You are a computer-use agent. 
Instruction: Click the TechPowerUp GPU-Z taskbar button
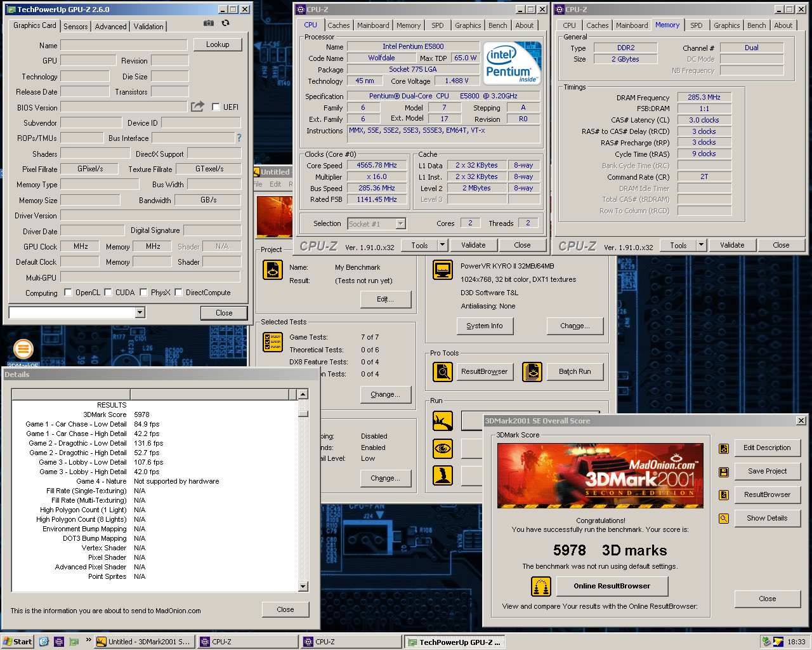(454, 642)
